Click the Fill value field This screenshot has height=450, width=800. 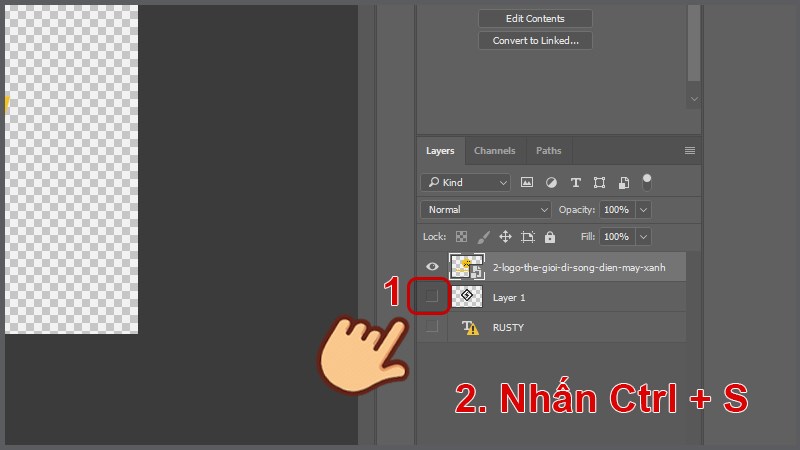[617, 237]
